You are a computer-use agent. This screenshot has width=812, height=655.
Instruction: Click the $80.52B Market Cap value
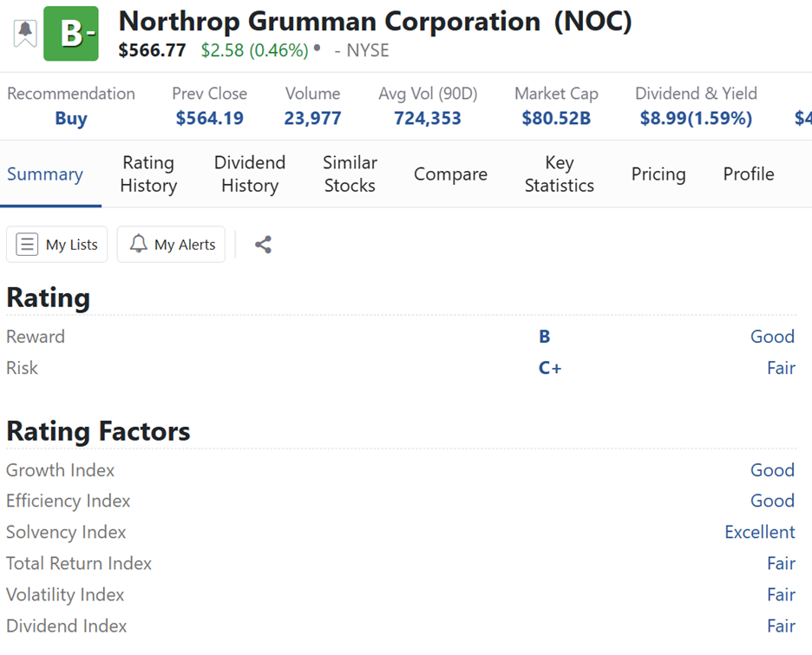[x=556, y=119]
